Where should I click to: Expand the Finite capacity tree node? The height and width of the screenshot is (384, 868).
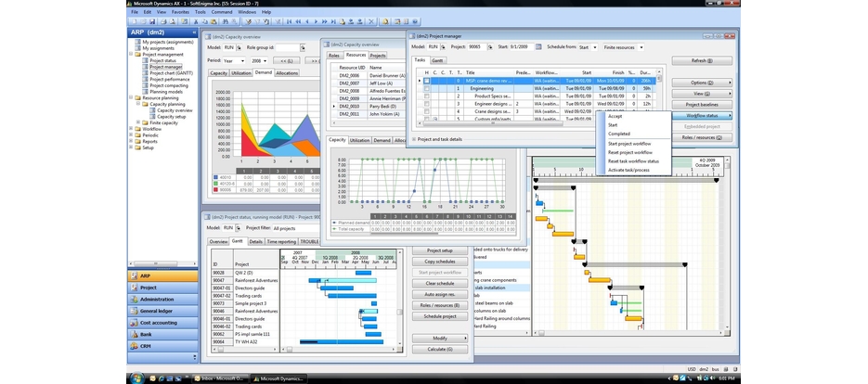138,122
